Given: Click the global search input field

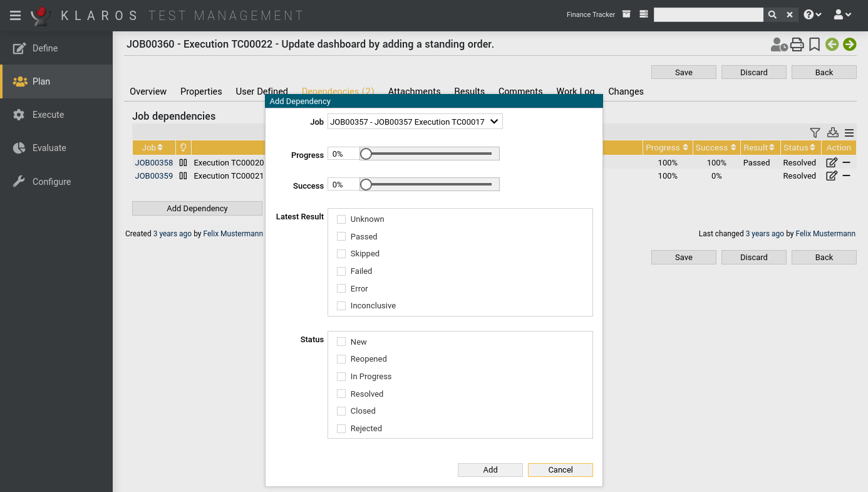Looking at the screenshot, I should pos(708,14).
